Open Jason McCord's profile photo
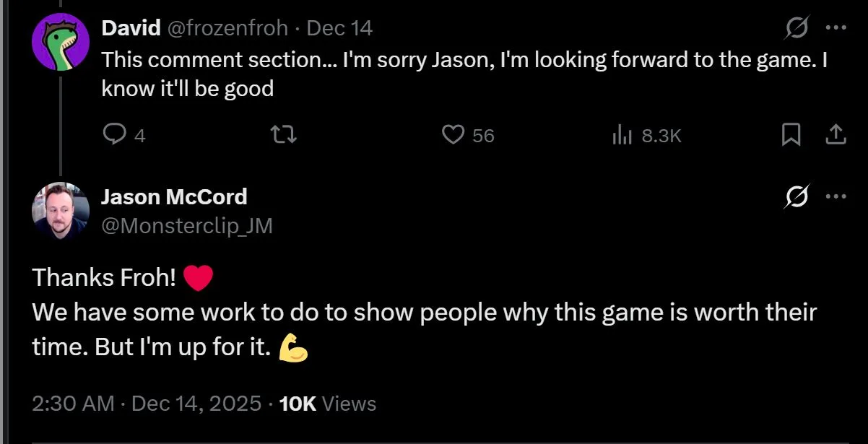The image size is (868, 444). tap(60, 210)
